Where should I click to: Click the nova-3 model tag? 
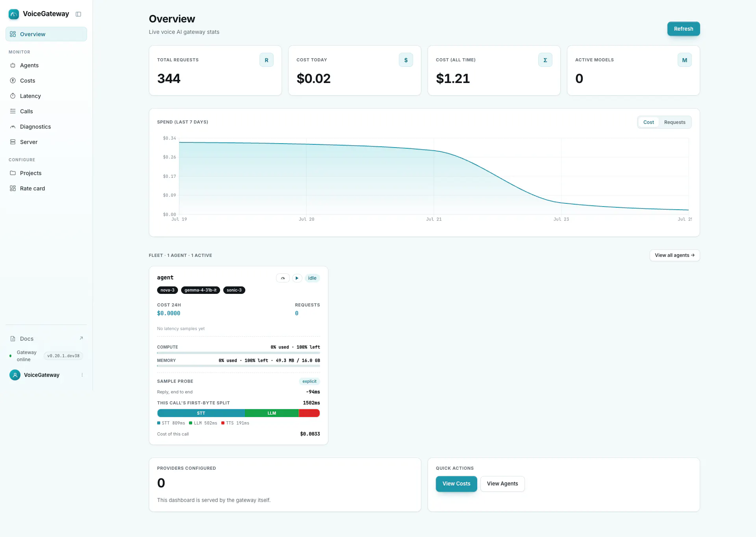pos(167,290)
